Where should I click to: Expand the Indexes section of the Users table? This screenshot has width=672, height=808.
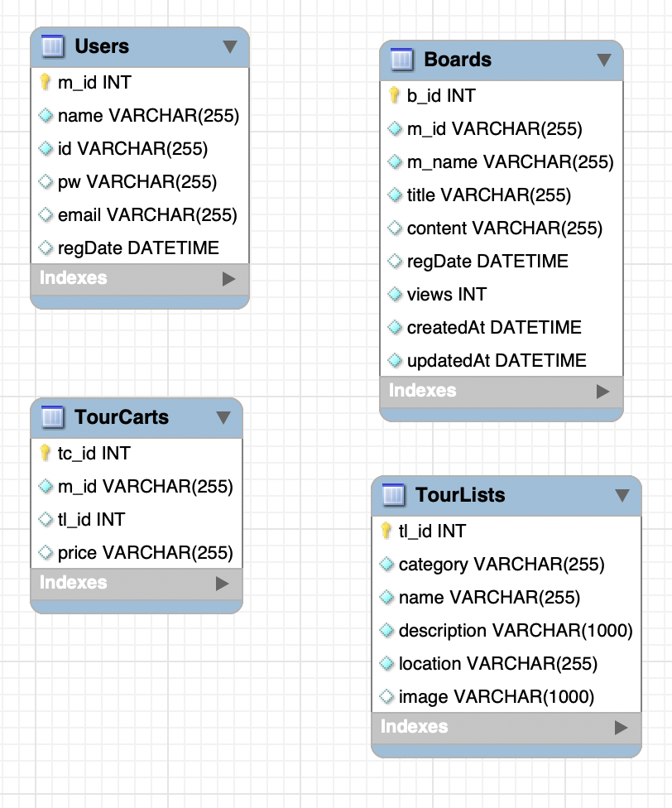[233, 279]
